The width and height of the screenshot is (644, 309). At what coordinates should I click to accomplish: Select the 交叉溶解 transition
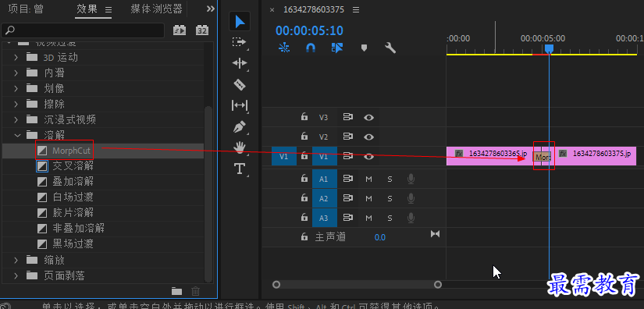pos(73,166)
